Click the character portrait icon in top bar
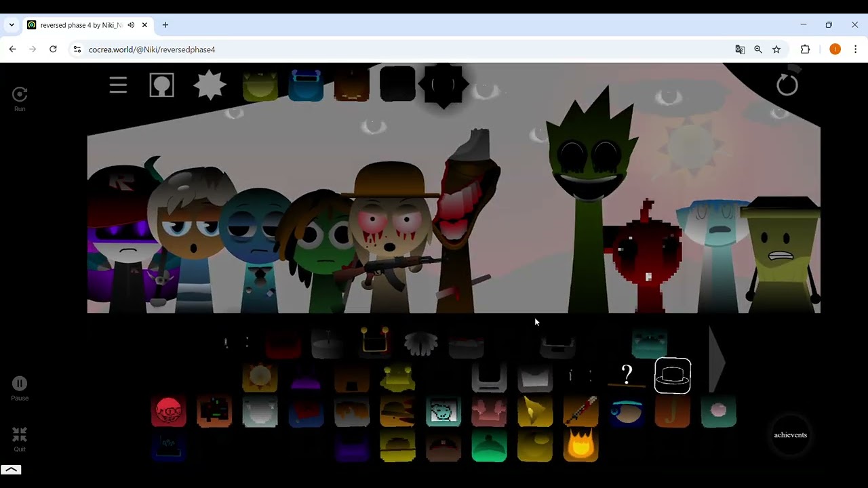The width and height of the screenshot is (868, 488). click(162, 85)
